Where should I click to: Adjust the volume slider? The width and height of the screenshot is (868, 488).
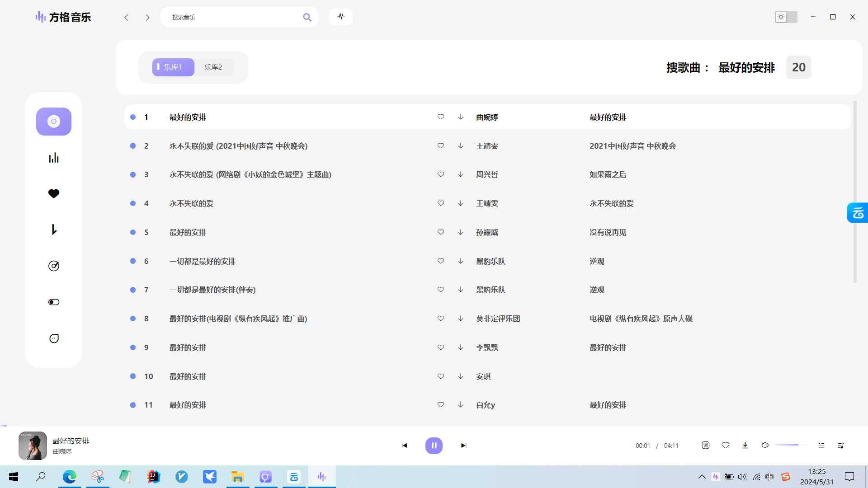791,445
